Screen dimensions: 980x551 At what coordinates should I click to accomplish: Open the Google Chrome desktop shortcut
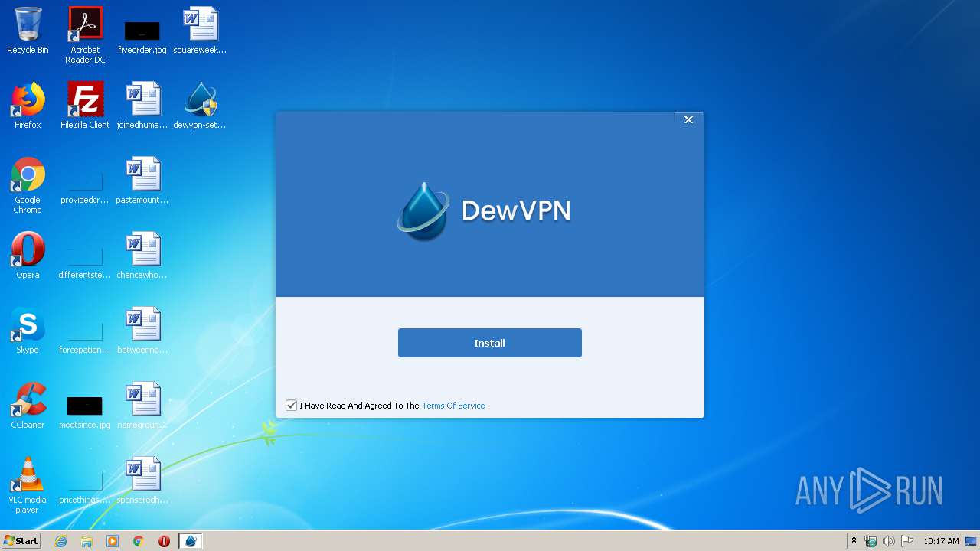pos(28,185)
